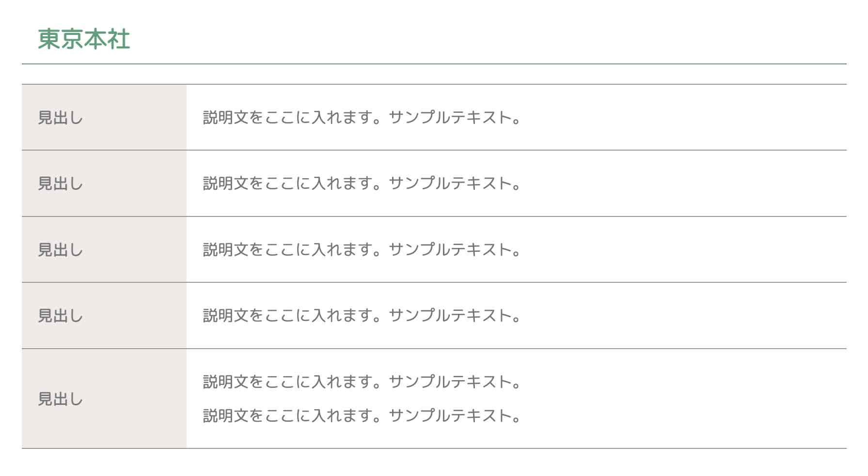Select the second row's 見出し header cell
The height and width of the screenshot is (476, 868).
pos(61,184)
